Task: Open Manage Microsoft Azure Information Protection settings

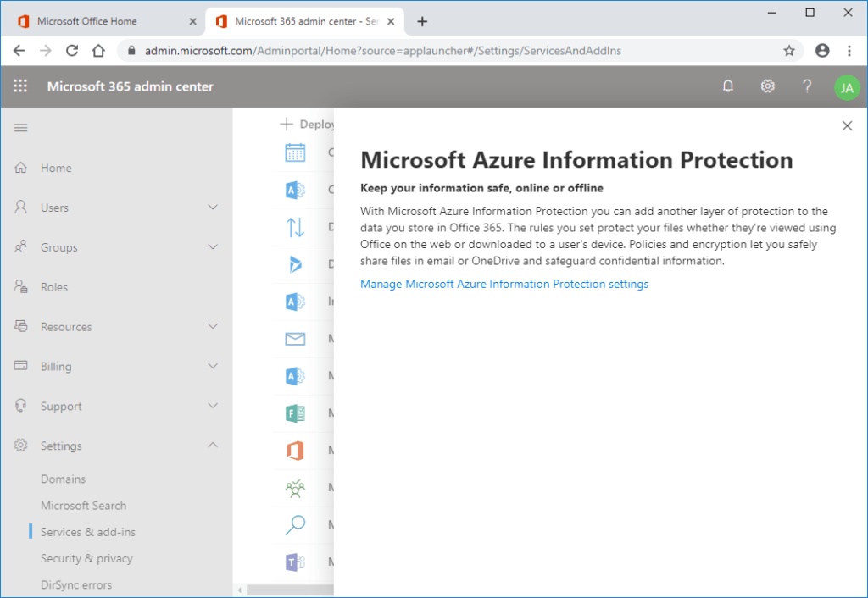Action: pos(504,284)
